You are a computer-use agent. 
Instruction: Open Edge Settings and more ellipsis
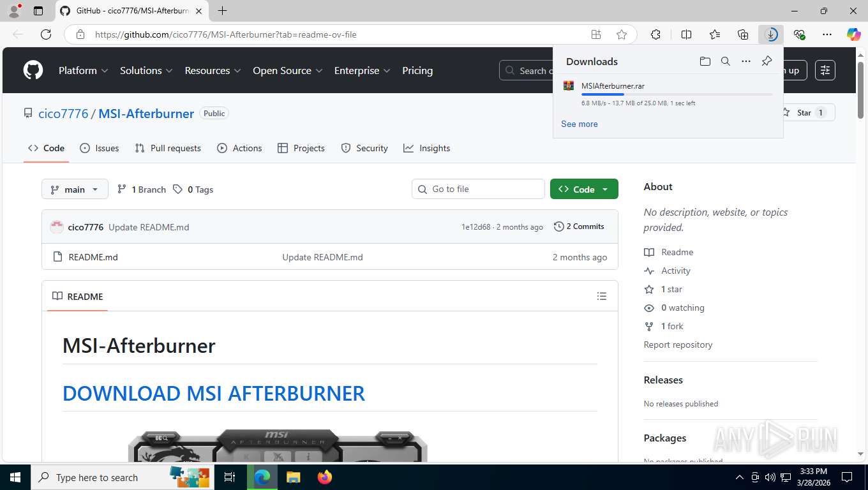(x=827, y=34)
